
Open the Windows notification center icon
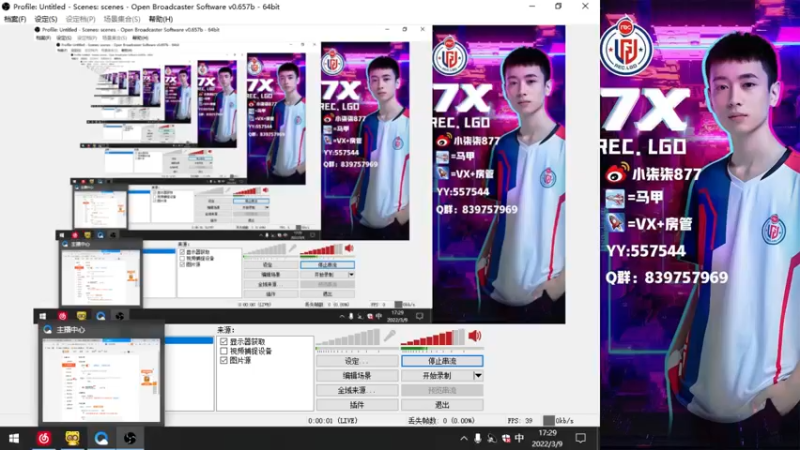click(581, 438)
